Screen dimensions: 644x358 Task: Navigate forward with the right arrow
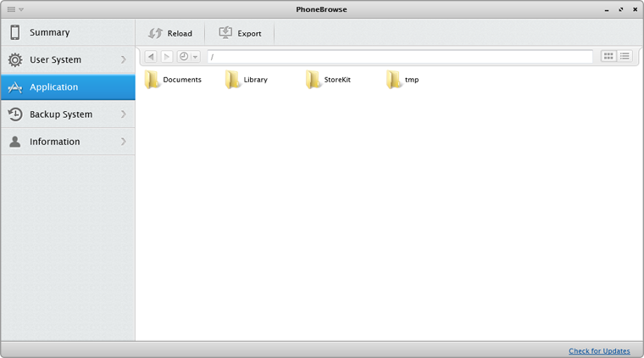[167, 57]
